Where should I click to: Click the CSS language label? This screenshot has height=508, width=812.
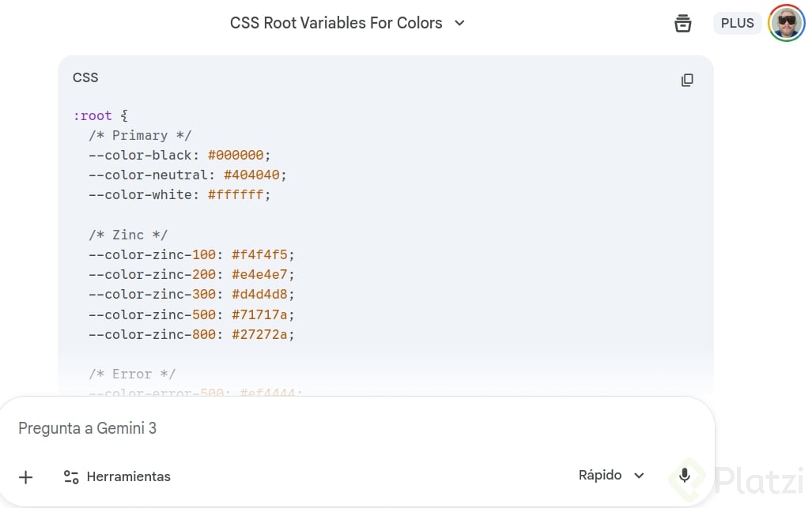click(x=85, y=77)
